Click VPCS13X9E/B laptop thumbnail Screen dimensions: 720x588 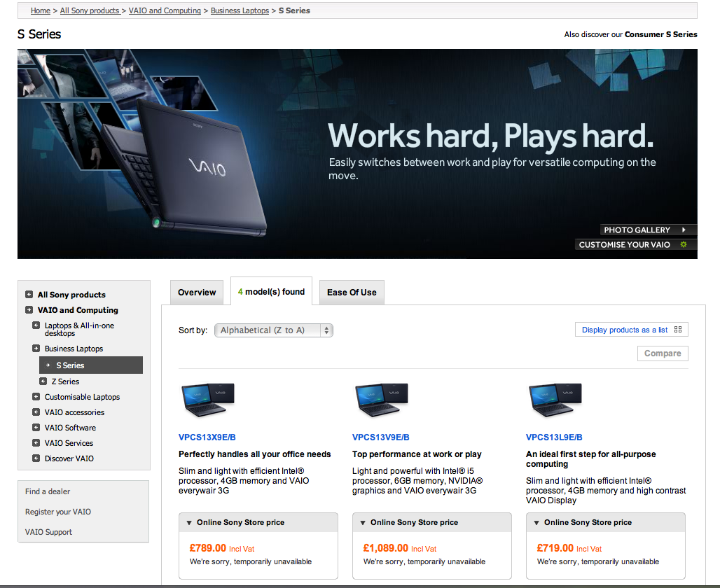(x=208, y=400)
